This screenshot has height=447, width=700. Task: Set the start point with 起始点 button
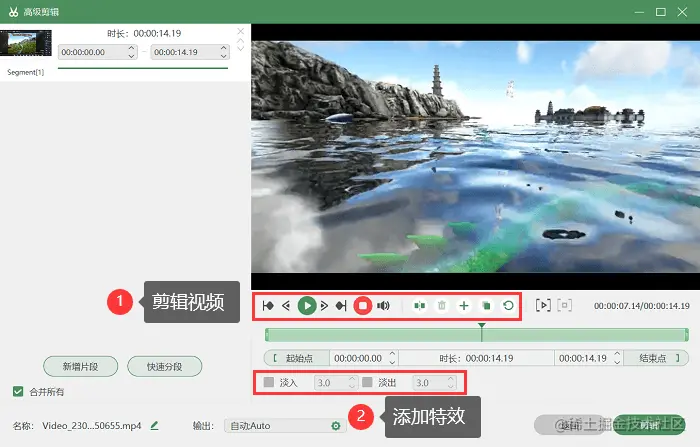point(297,358)
